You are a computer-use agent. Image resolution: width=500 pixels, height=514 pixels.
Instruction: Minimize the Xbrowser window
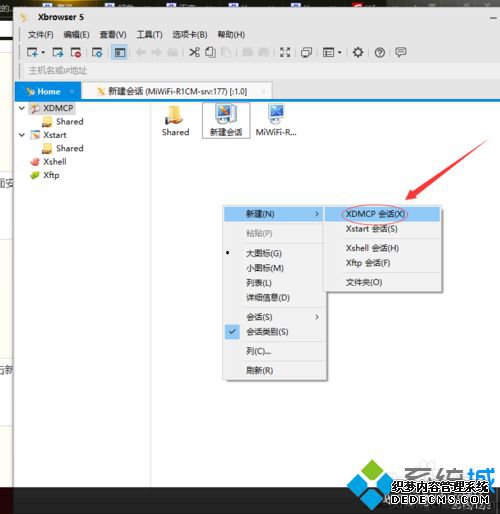[493, 18]
